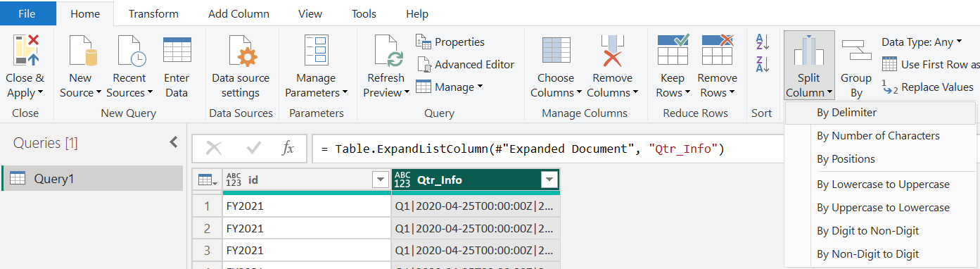Choose By Digit to Non-Digit
The image size is (980, 269).
pyautogui.click(x=880, y=231)
